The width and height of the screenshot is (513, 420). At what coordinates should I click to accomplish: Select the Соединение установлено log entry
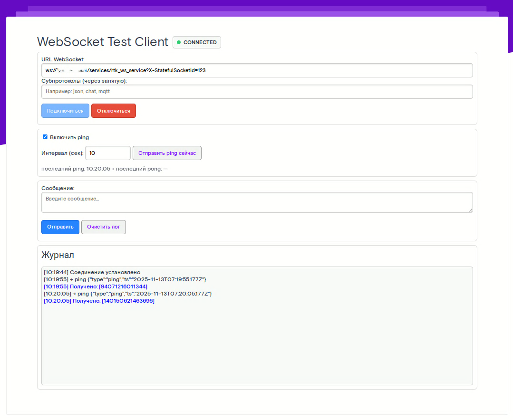tap(92, 272)
